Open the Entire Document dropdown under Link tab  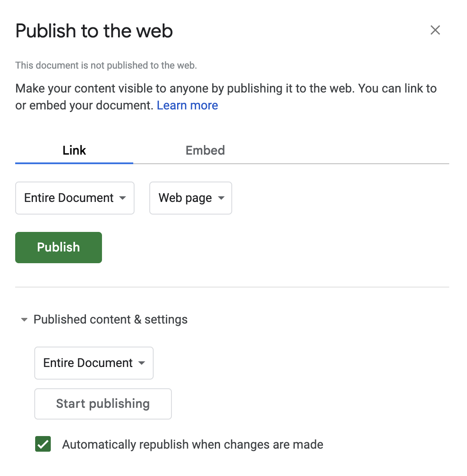[x=75, y=198]
